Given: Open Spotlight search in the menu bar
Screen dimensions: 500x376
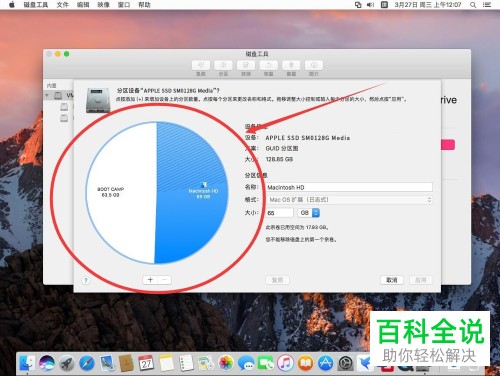Looking at the screenshot, I should (473, 5).
